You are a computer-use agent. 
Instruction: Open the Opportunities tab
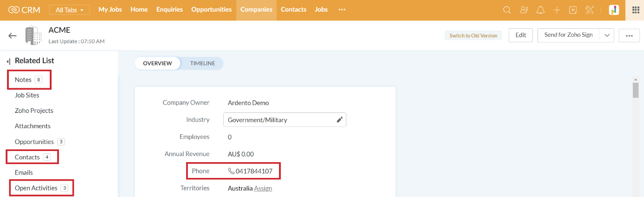click(x=212, y=9)
